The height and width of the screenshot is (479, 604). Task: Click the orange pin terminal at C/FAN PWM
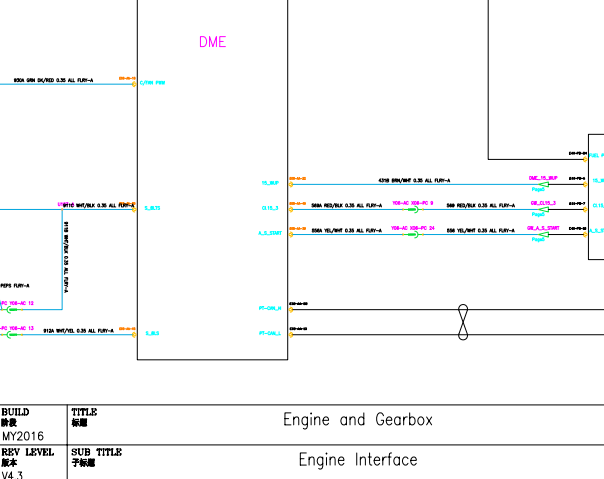(x=134, y=84)
